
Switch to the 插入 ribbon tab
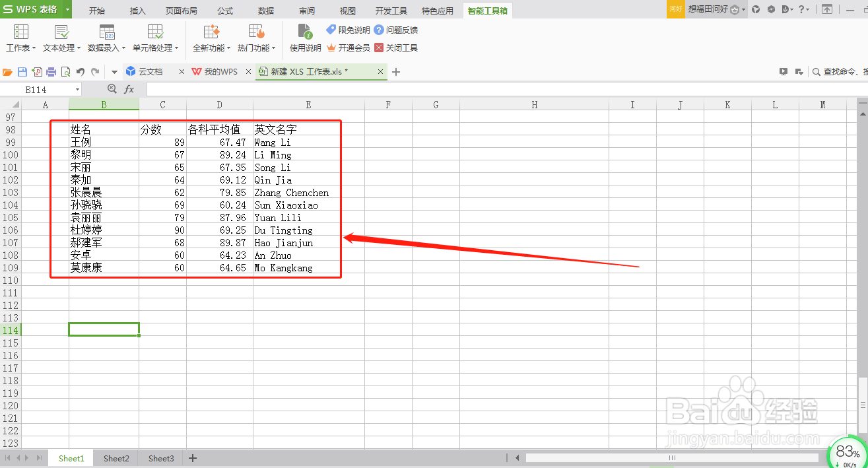pyautogui.click(x=138, y=11)
